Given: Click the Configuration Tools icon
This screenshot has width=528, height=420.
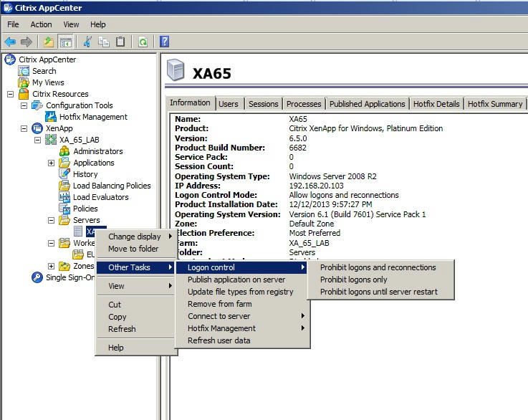Looking at the screenshot, I should coord(37,105).
